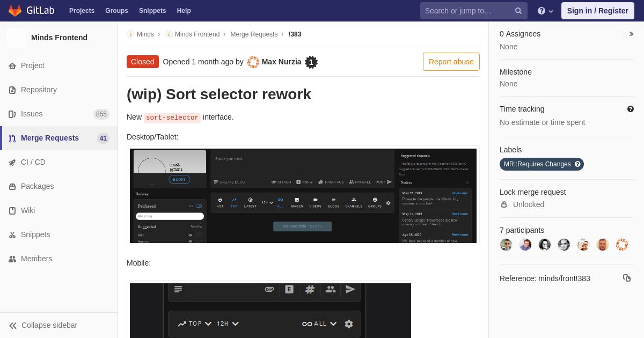Focus the Search or jump to field

pyautogui.click(x=474, y=11)
